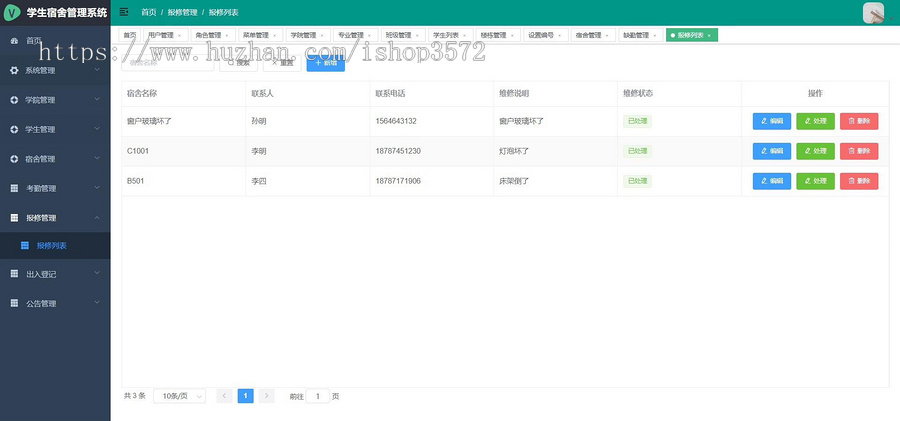Toggle the sidebar collapse hamburger icon
Screen dimensions: 900x421
(123, 12)
